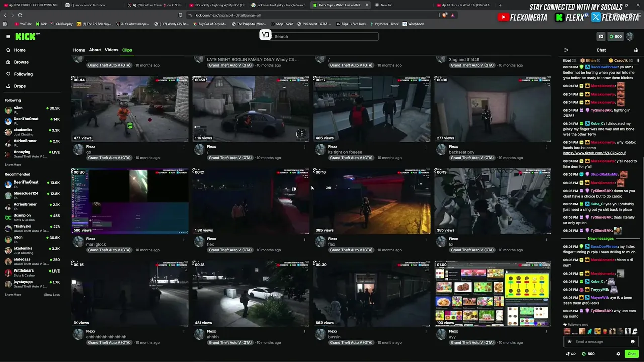This screenshot has width=644, height=362.
Task: Open Browse in the sidebar
Action: 21,62
